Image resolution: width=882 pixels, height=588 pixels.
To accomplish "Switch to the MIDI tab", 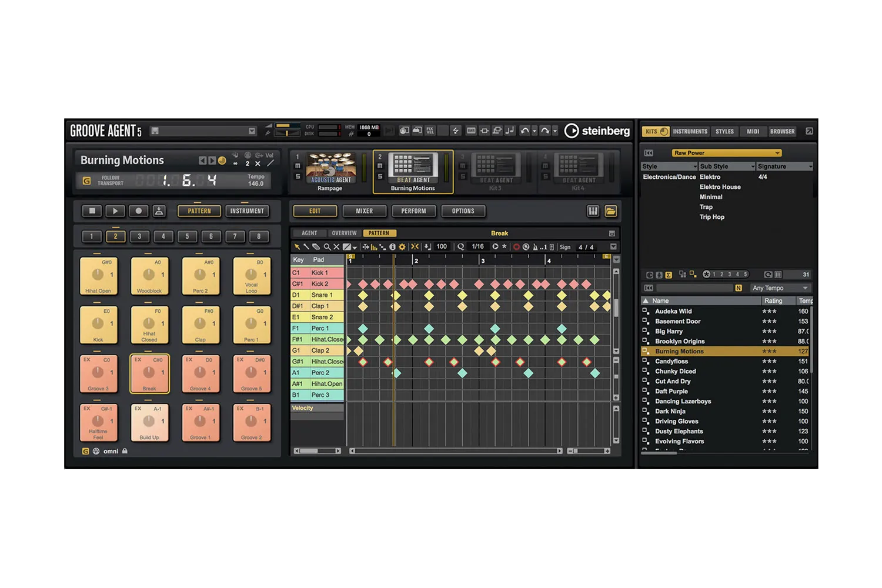I will [x=753, y=132].
